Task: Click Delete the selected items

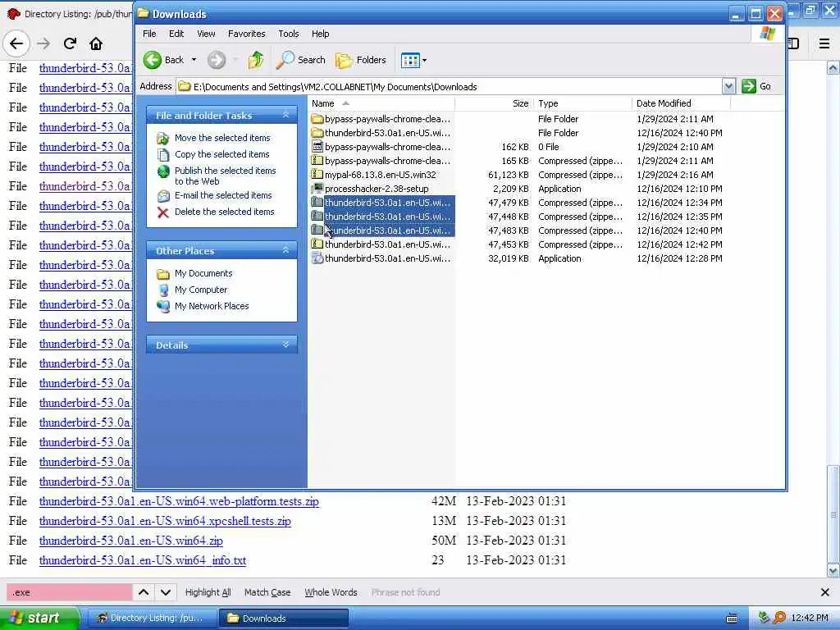Action: pos(225,212)
